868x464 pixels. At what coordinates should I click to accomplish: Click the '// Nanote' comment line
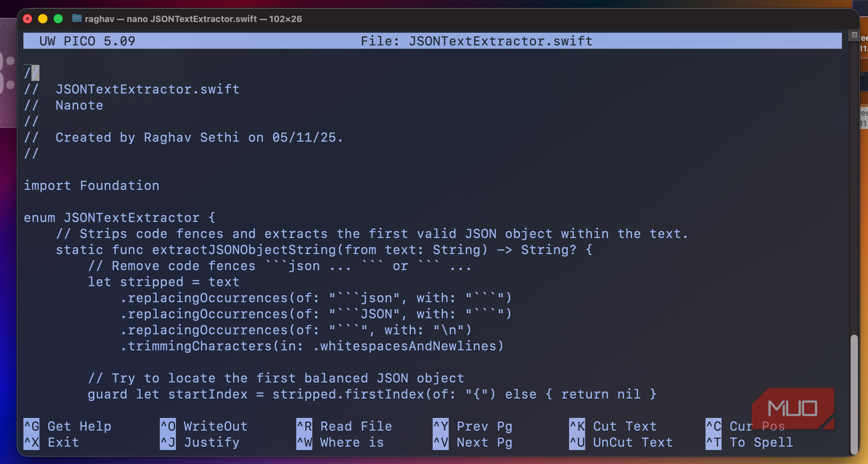pos(64,105)
